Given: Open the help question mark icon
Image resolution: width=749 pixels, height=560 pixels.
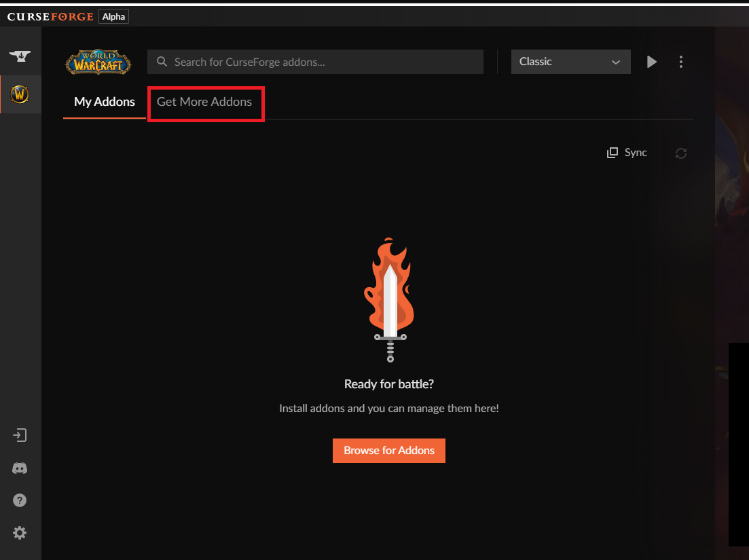Looking at the screenshot, I should 20,500.
